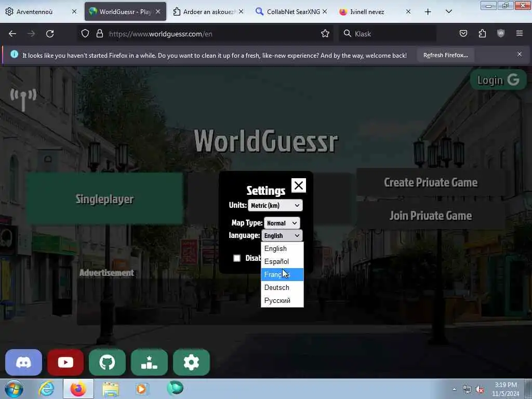Close the WorldGuessr tab
This screenshot has height=399, width=532.
(x=158, y=11)
